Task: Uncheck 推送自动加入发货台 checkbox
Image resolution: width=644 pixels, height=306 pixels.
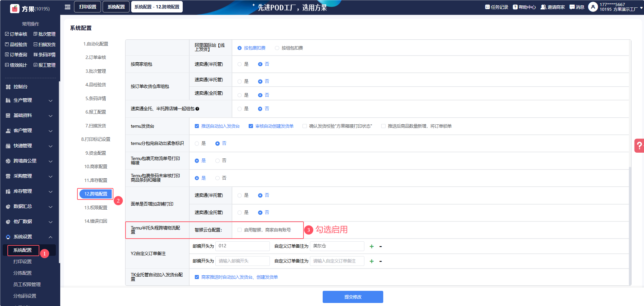Action: tap(197, 126)
